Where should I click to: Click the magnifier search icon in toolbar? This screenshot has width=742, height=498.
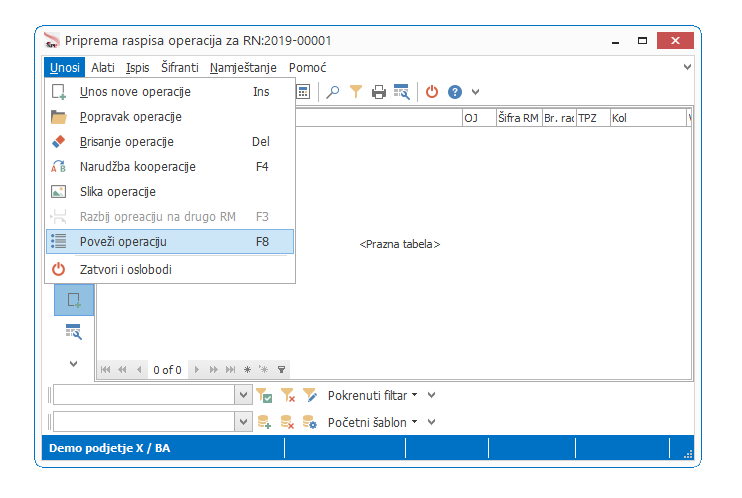pos(333,92)
